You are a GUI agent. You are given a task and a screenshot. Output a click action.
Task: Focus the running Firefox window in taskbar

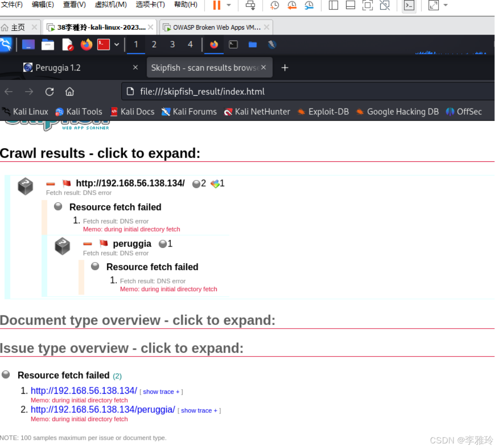214,45
